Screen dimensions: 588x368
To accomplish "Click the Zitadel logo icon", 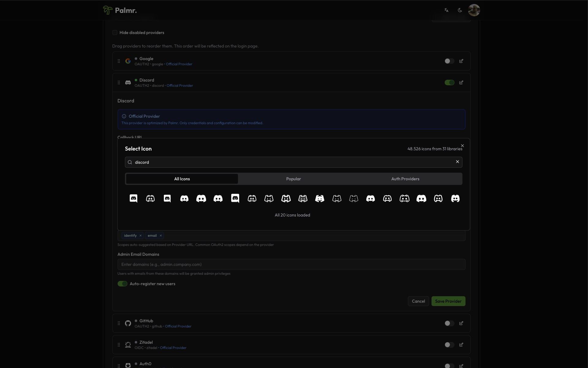I will 128,345.
